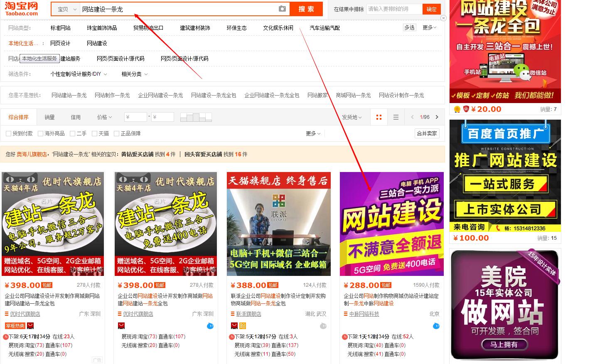Switch results to list view
The width and height of the screenshot is (590, 364).
point(396,117)
